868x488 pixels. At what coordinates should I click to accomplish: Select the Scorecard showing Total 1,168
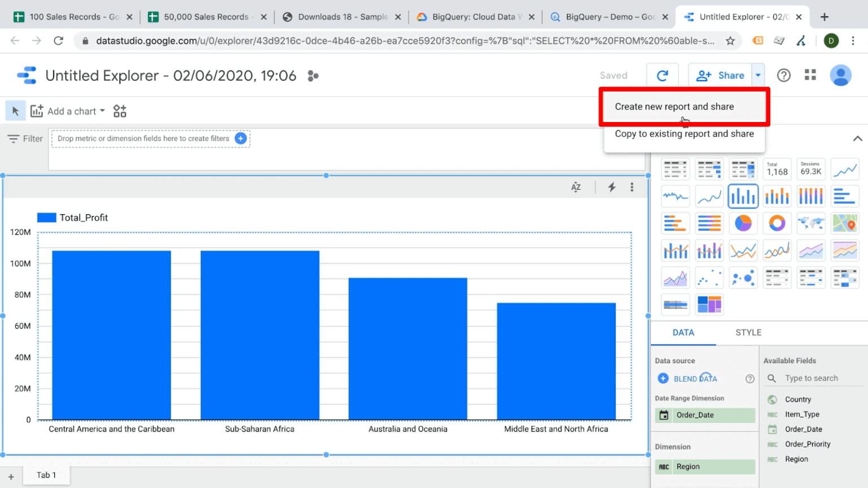pos(777,169)
